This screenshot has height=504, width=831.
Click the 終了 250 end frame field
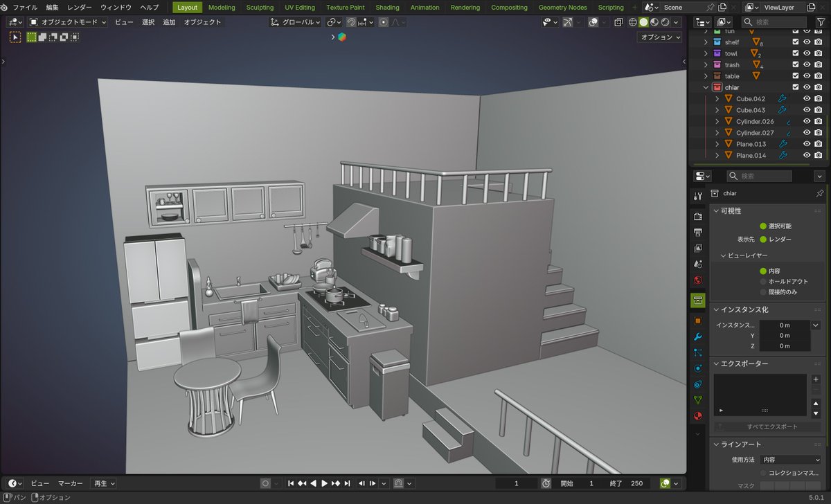[x=629, y=483]
